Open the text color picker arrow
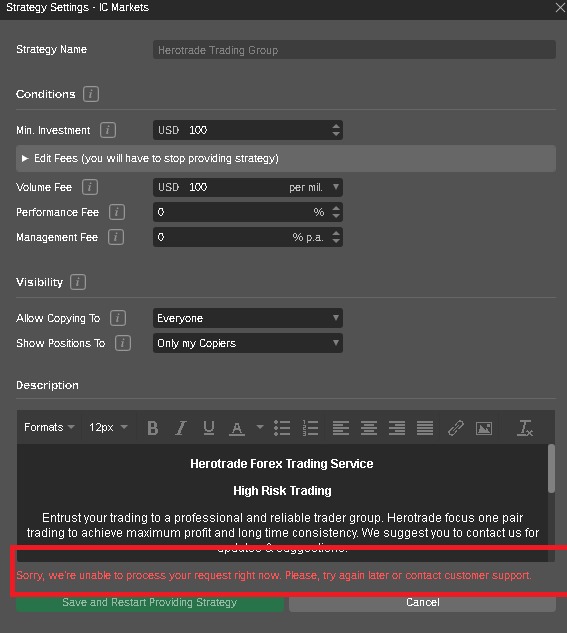The image size is (567, 633). (260, 427)
